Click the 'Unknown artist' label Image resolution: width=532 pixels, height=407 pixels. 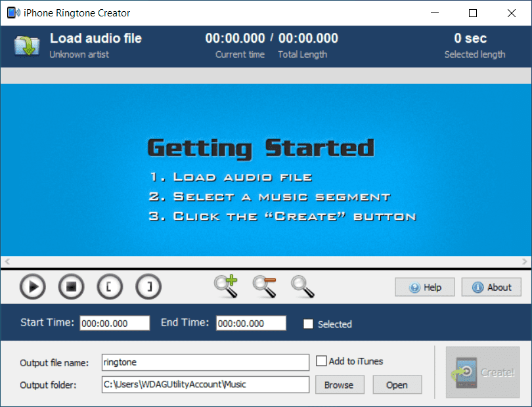point(79,54)
